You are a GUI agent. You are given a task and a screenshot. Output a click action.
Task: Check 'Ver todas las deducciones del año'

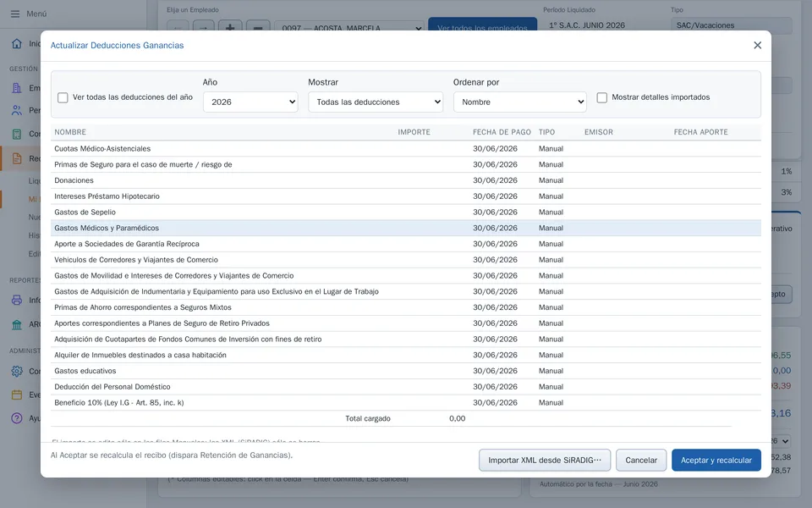[x=63, y=97]
